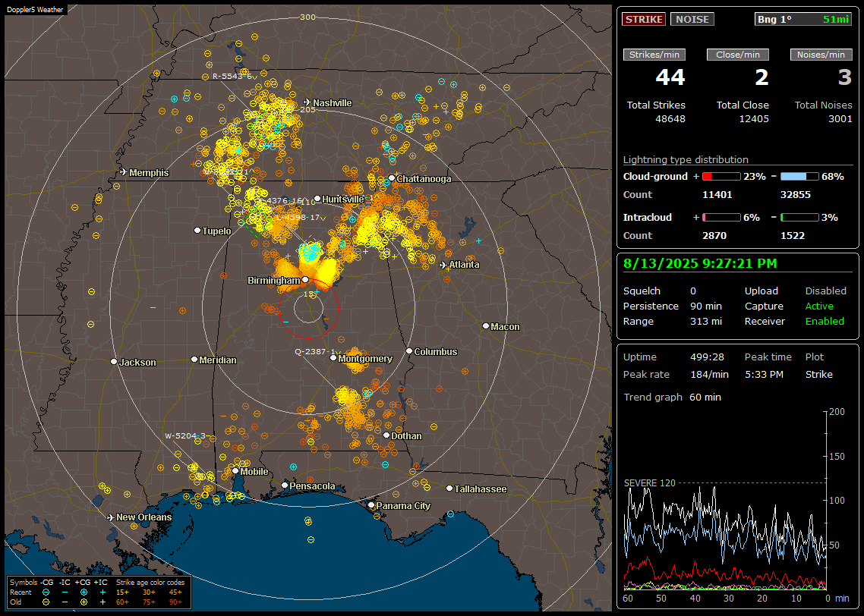864x616 pixels.
Task: Click the Total Noises 3001 count
Action: [840, 118]
